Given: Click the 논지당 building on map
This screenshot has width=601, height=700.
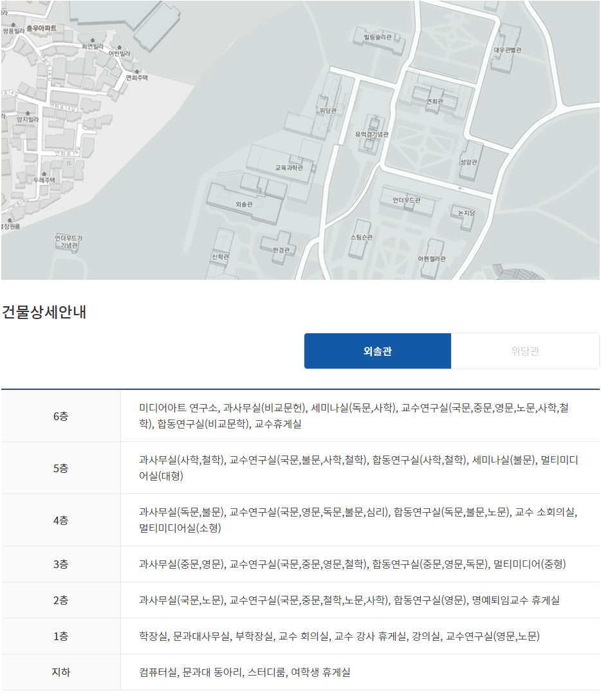Looking at the screenshot, I should (465, 212).
